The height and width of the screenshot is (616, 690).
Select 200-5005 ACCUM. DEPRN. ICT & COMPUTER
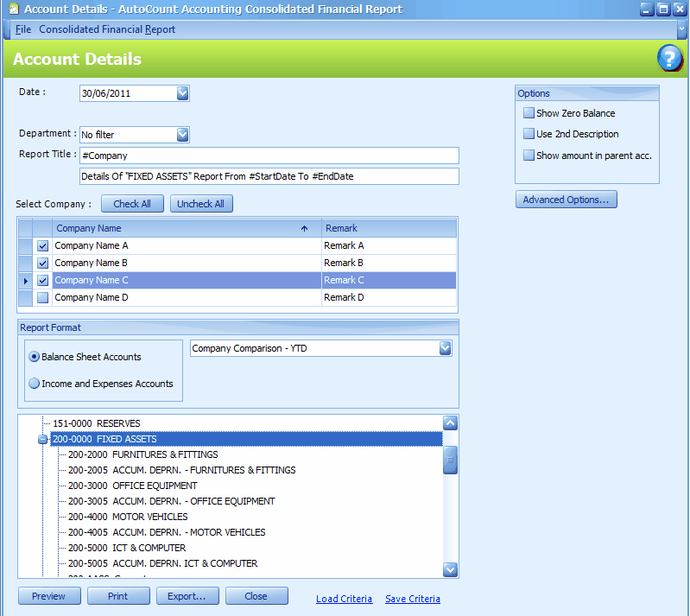tap(162, 563)
